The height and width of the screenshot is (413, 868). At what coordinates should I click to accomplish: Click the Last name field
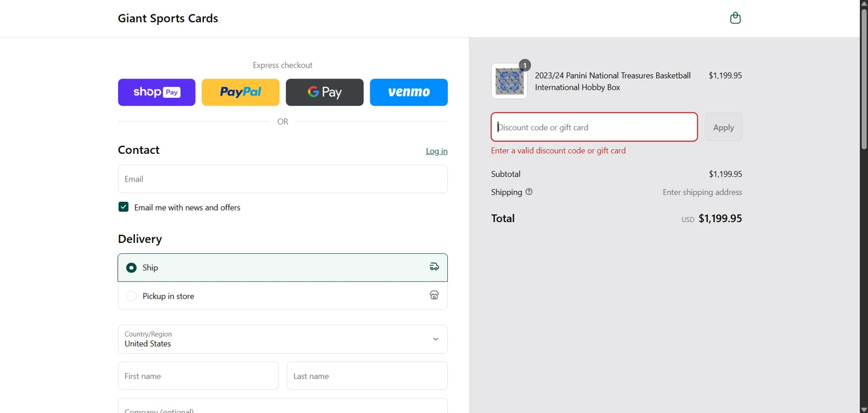tap(367, 376)
